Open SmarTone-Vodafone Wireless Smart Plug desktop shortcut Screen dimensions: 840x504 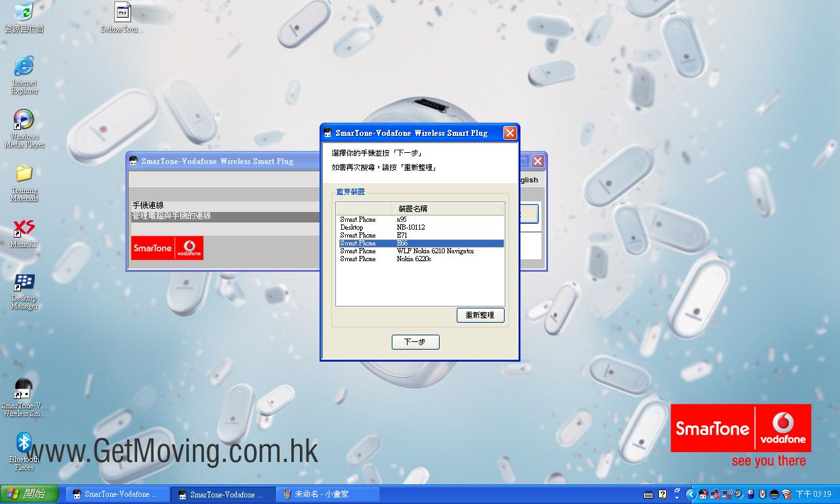point(24,389)
